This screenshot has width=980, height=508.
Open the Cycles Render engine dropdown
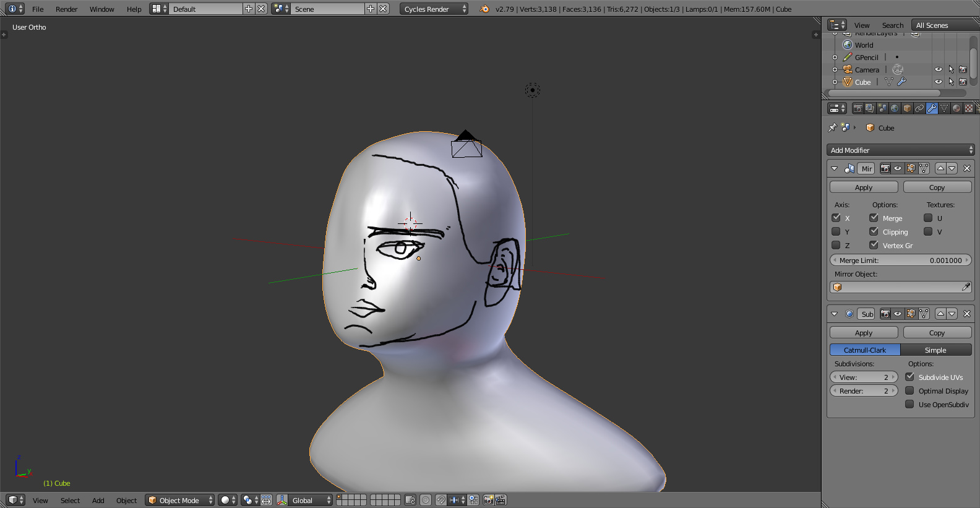pos(434,9)
